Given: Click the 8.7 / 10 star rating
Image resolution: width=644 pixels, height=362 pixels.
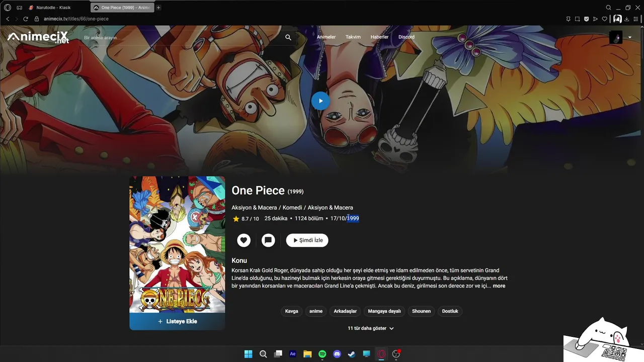Looking at the screenshot, I should click(246, 219).
